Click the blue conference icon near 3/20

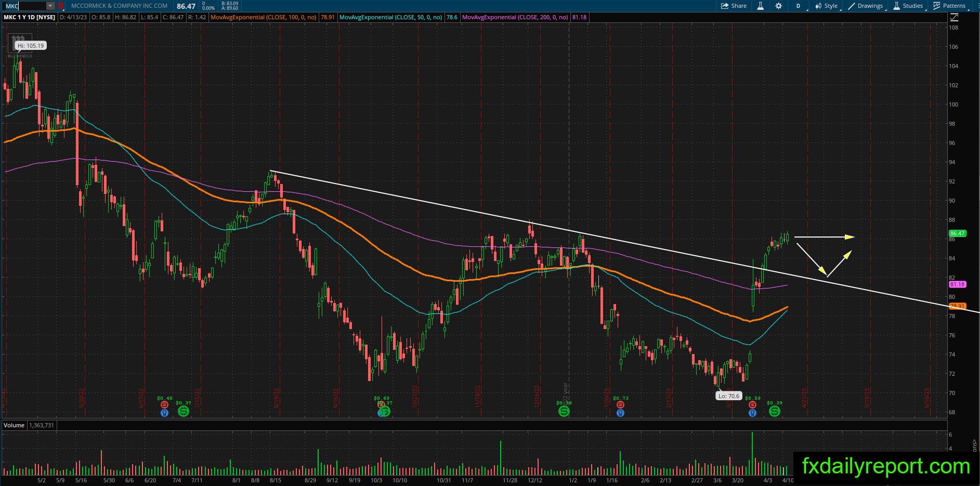pos(752,413)
